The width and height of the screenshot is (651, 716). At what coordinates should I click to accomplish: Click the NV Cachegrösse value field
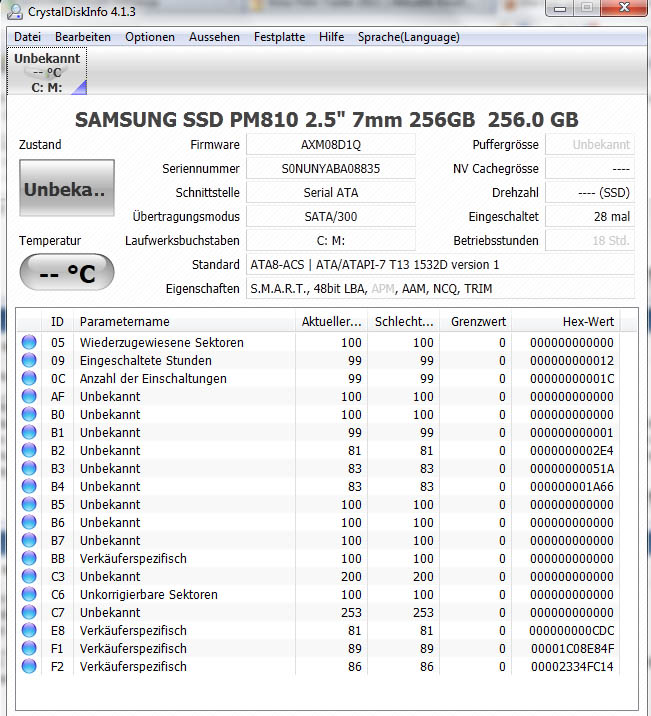590,169
